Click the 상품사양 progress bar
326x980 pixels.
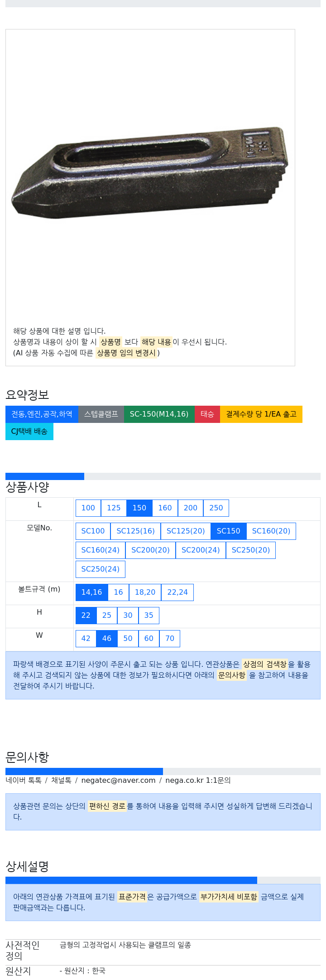click(163, 476)
